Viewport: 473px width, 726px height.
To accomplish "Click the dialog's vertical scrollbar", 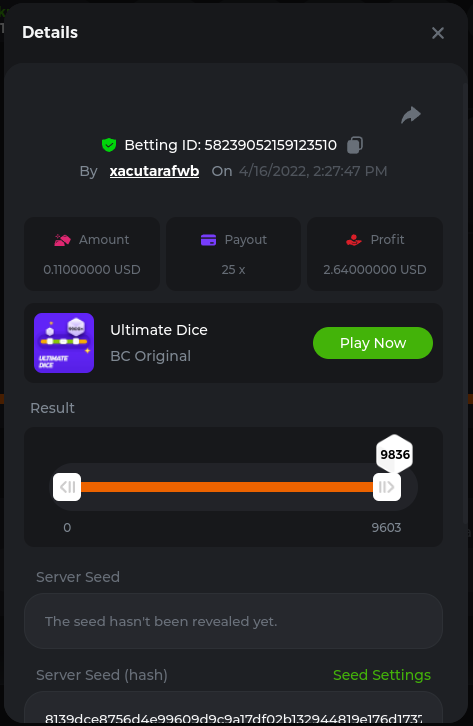I will click(x=465, y=303).
